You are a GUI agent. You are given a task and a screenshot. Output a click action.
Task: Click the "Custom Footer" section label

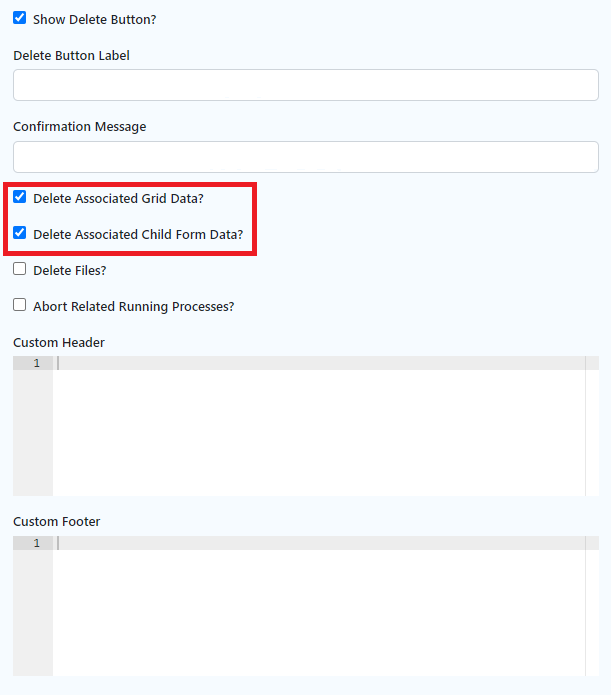(57, 521)
